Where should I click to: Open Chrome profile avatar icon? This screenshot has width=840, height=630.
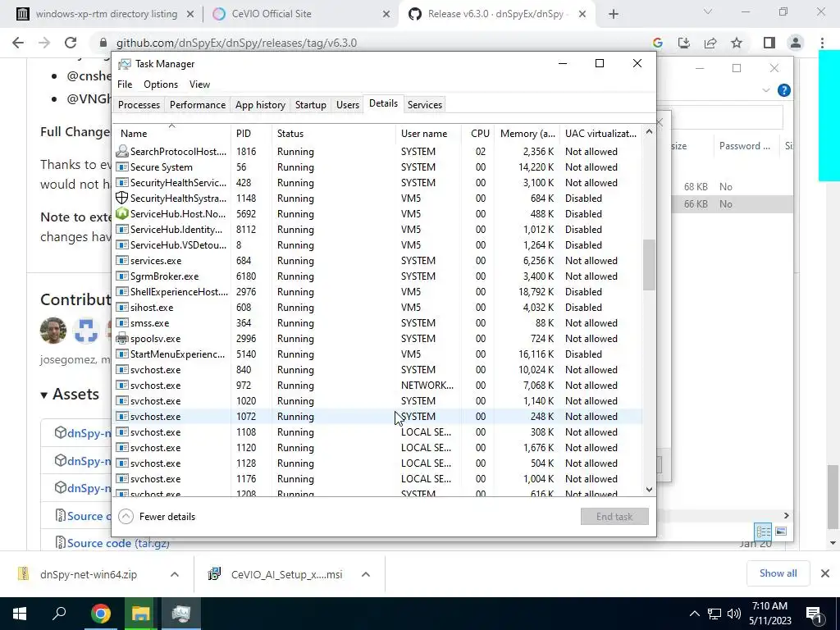(x=796, y=43)
